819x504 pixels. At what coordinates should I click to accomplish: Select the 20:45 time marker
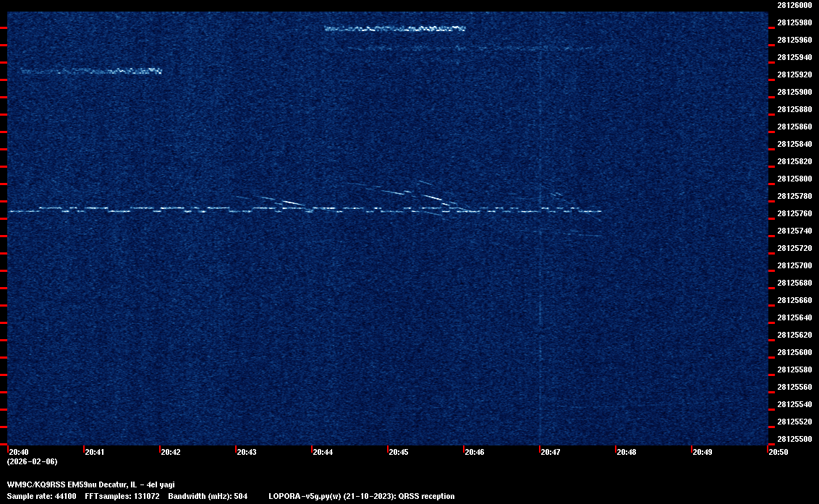pyautogui.click(x=399, y=453)
